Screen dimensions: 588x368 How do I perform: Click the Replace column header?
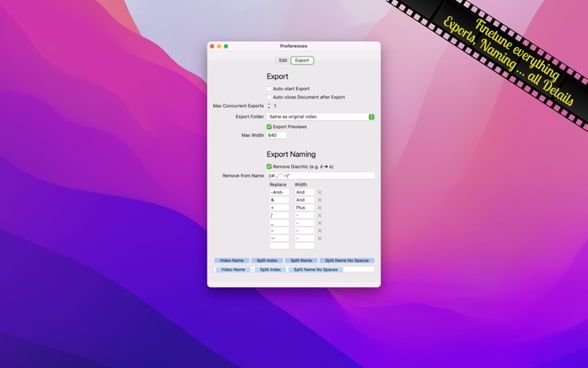278,185
